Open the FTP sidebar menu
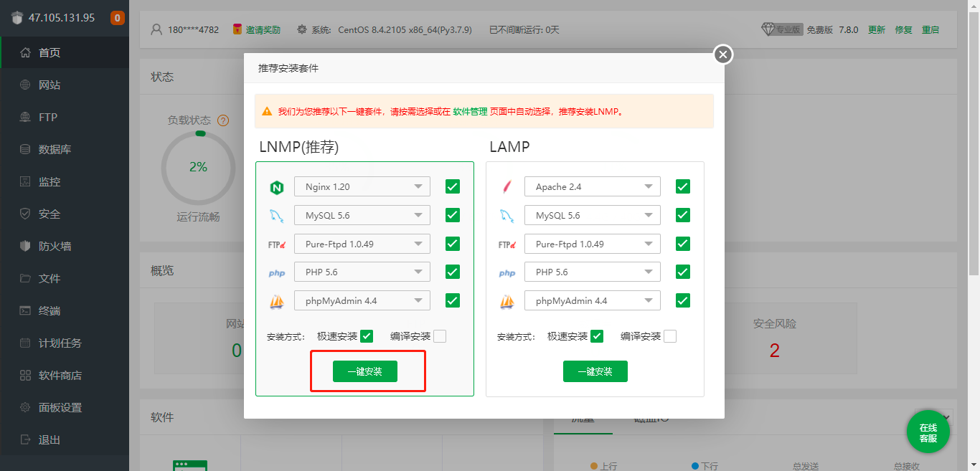 coord(65,117)
